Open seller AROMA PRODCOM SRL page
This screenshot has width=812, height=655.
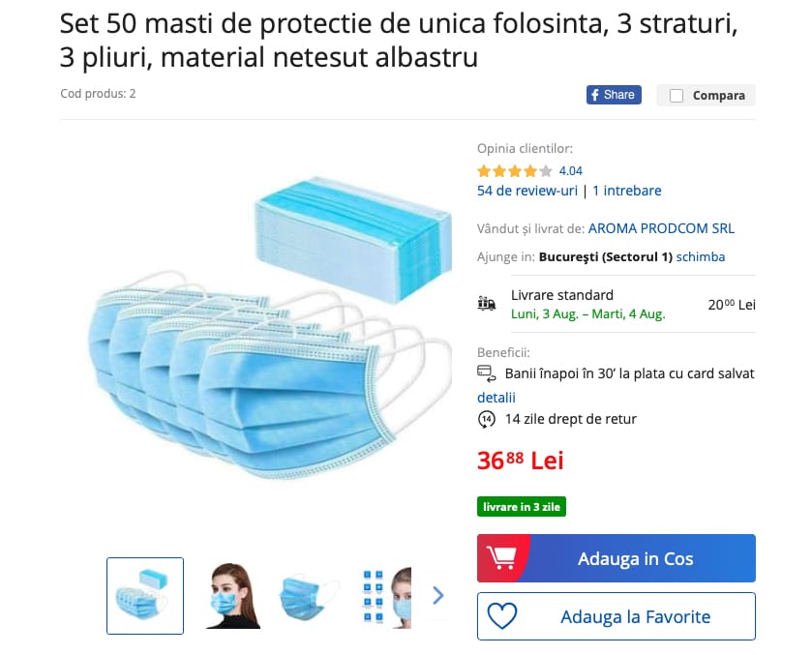(661, 229)
